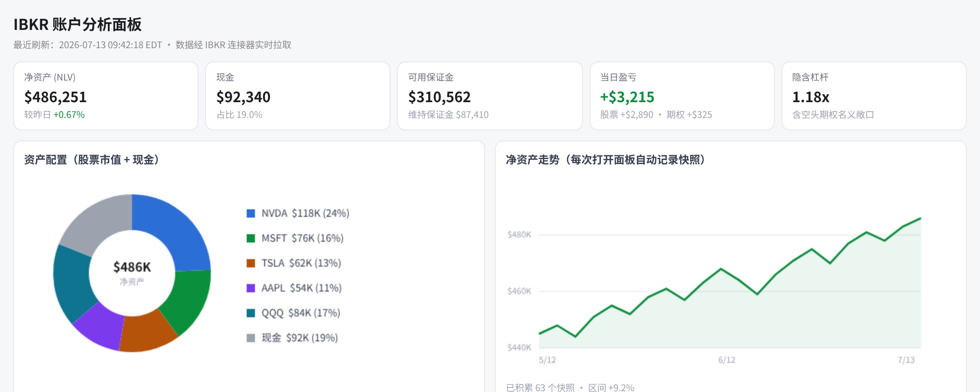Click the $460K y-axis label
The image size is (980, 392).
tap(519, 291)
